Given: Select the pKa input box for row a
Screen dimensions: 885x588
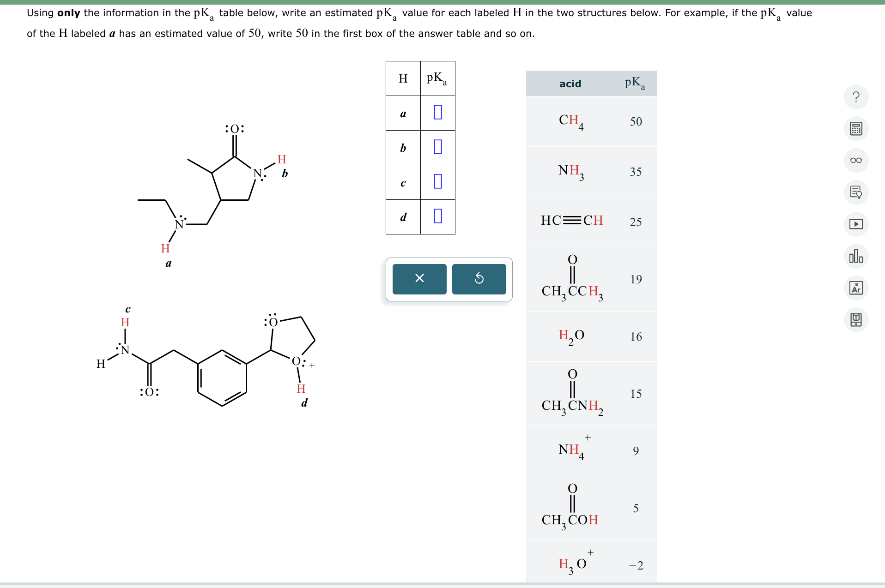Looking at the screenshot, I should tap(437, 113).
